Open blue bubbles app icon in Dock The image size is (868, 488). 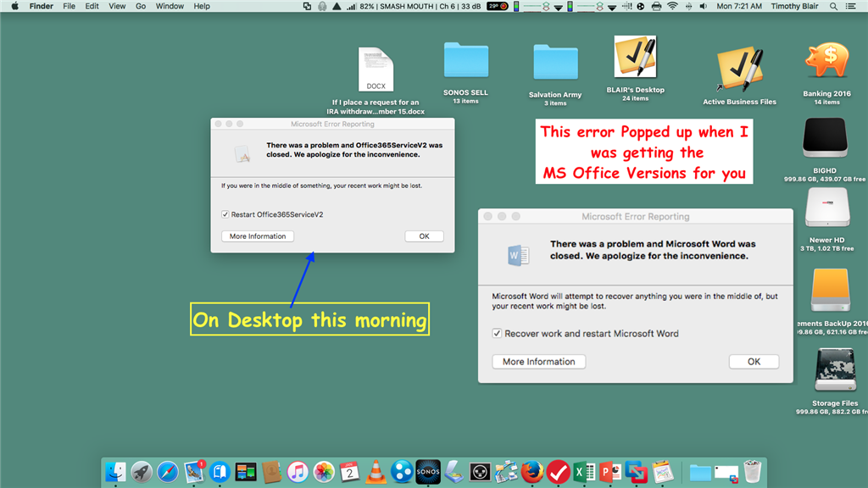(x=402, y=472)
